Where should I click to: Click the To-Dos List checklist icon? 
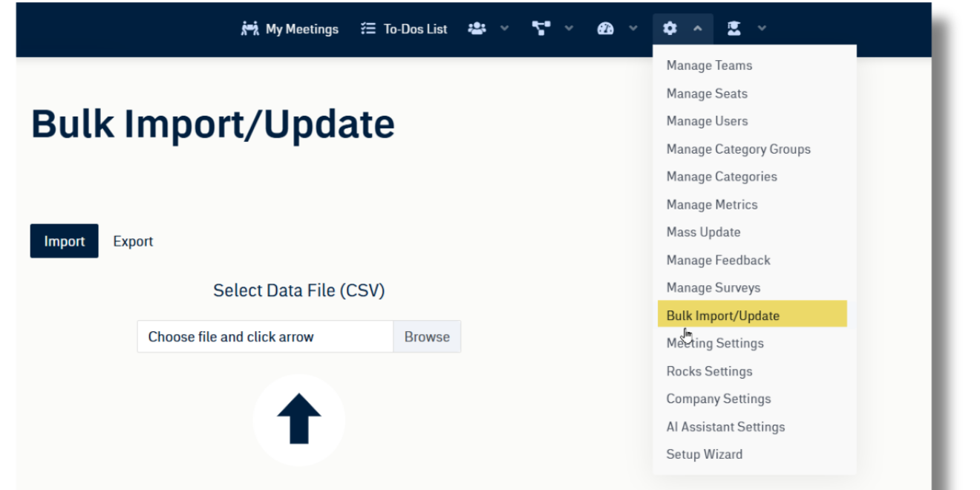click(367, 29)
